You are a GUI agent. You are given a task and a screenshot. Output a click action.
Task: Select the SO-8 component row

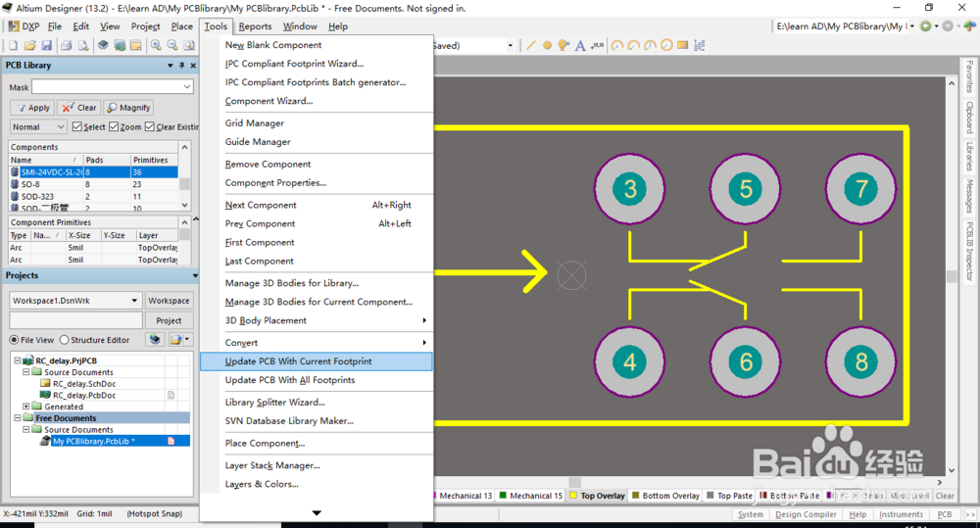tap(94, 184)
